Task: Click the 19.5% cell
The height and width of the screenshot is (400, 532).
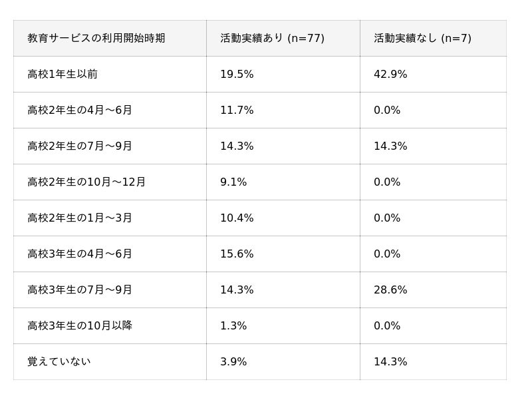Action: (x=237, y=75)
